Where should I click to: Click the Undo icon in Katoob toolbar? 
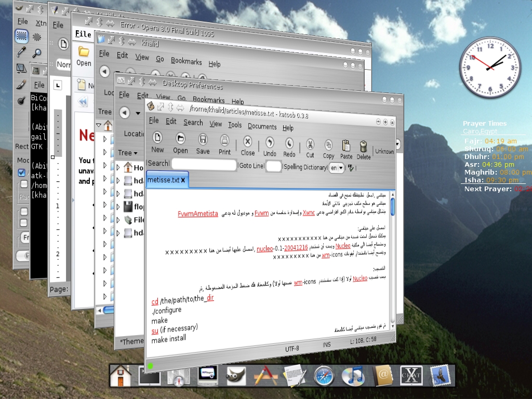pyautogui.click(x=270, y=142)
